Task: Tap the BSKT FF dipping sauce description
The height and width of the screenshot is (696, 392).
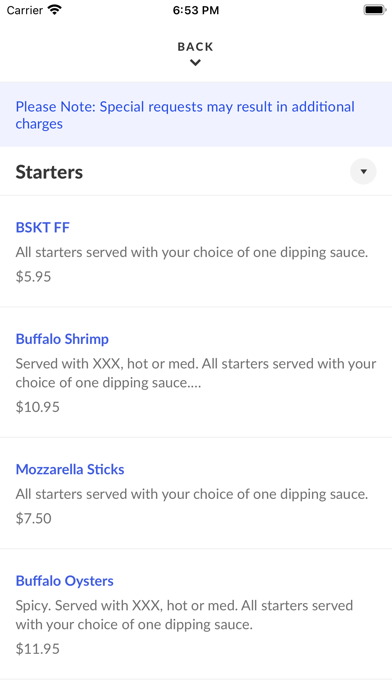Action: tap(192, 253)
